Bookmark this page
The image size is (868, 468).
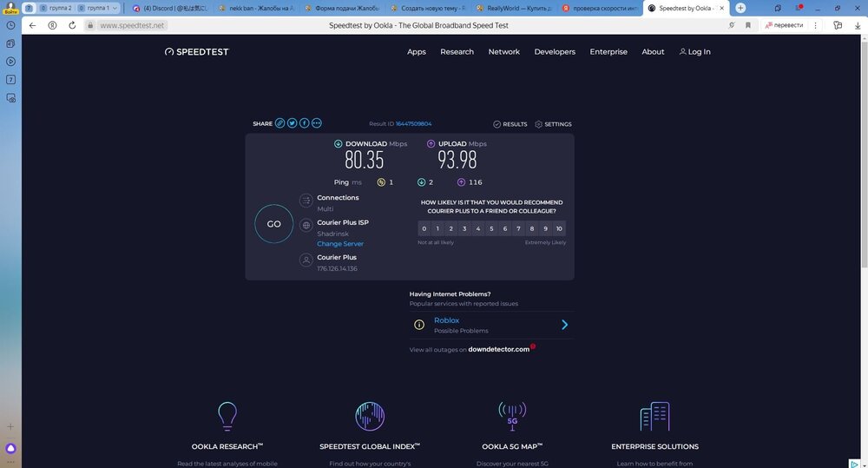coord(748,25)
